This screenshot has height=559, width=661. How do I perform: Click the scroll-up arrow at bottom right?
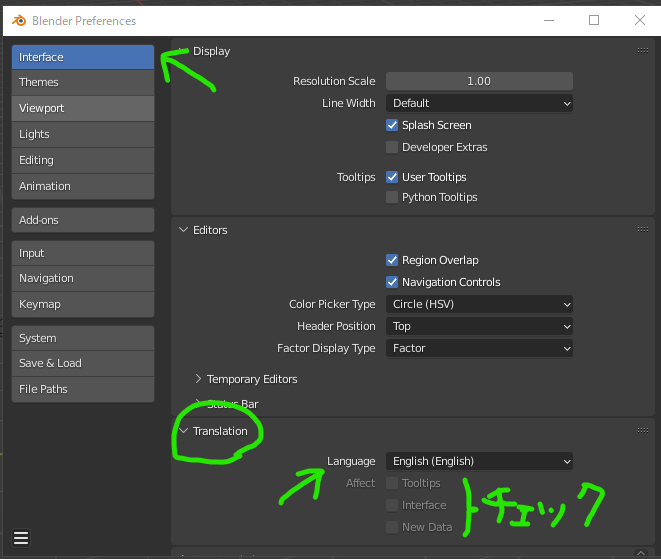pos(641,553)
